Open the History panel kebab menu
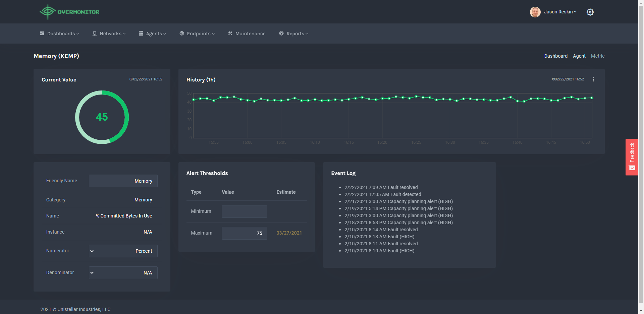This screenshot has height=314, width=644. point(593,79)
